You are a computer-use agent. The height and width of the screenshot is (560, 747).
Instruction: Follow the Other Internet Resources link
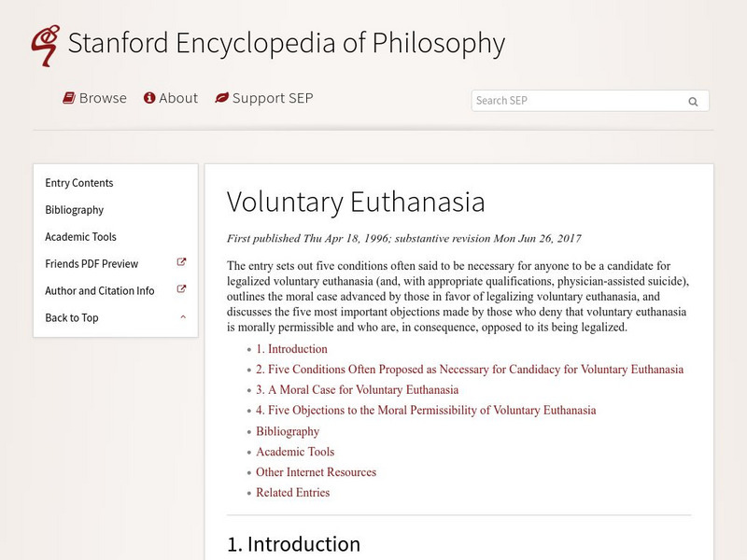(x=316, y=472)
